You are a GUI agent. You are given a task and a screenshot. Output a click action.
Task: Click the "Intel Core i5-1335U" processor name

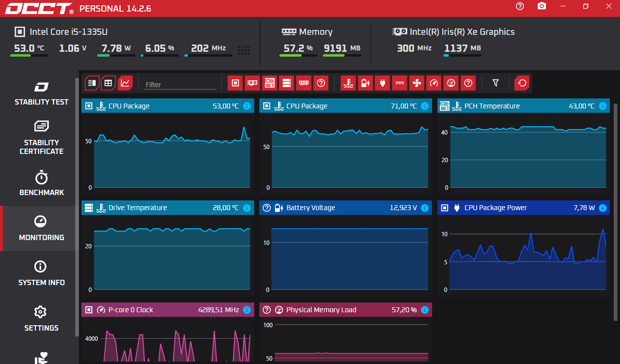[x=69, y=32]
